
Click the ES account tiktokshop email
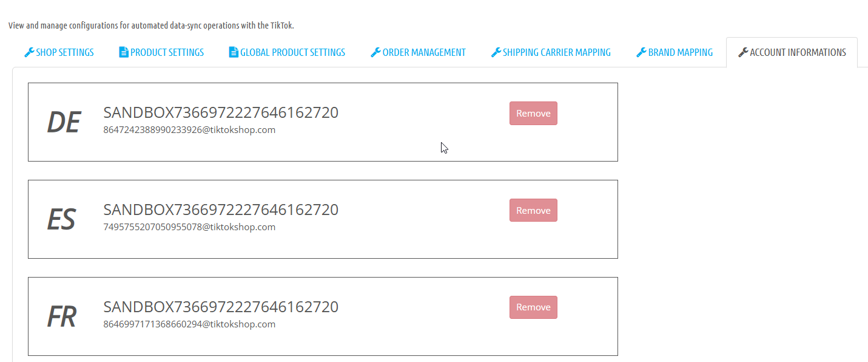(189, 227)
